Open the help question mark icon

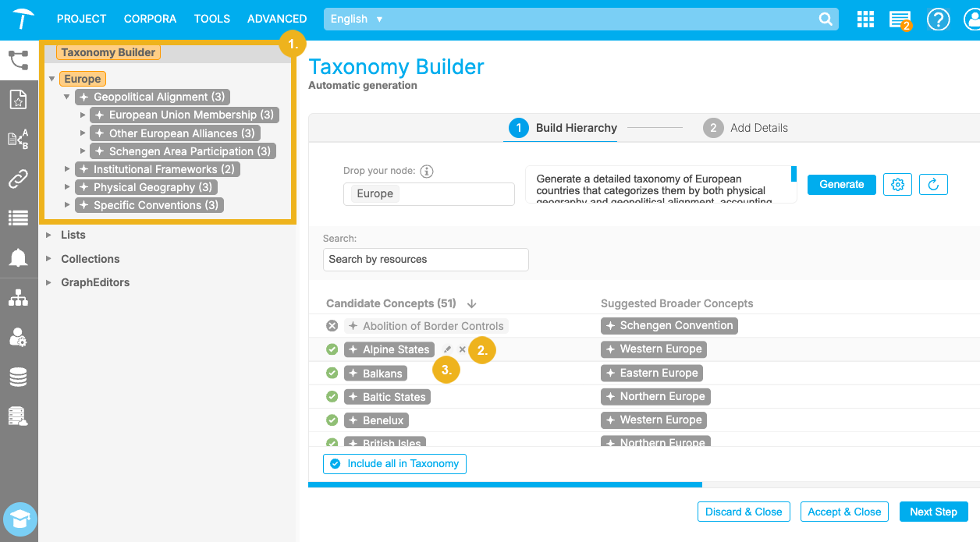(x=938, y=19)
